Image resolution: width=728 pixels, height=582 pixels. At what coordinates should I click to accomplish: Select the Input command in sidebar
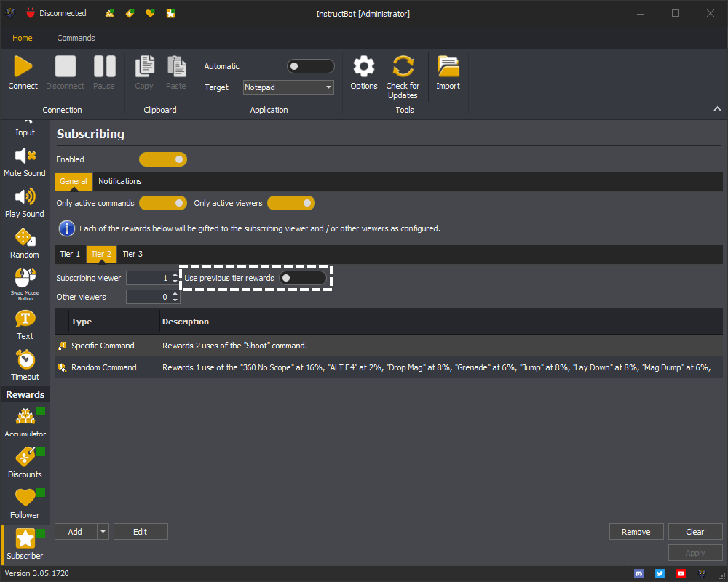(x=25, y=129)
